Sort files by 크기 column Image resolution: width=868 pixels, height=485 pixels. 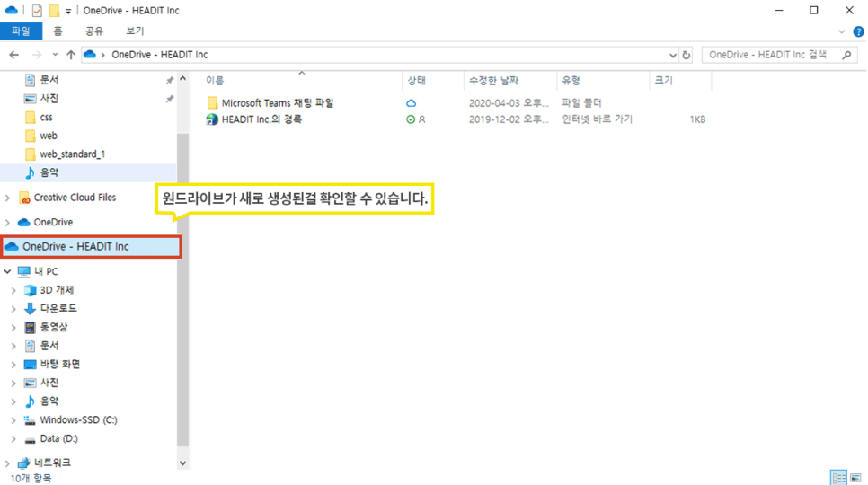[663, 81]
